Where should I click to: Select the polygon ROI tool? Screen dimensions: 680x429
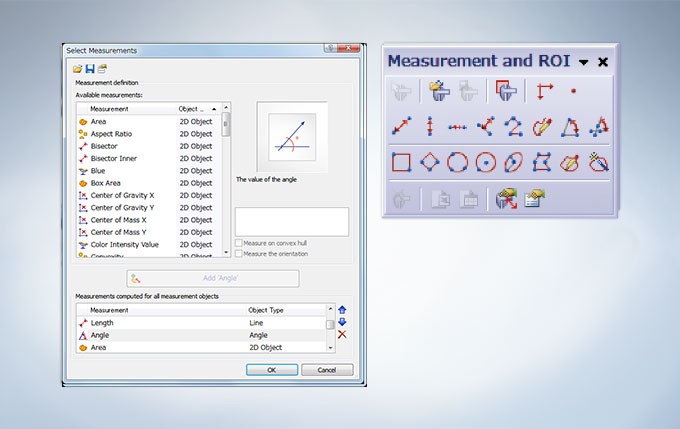coord(543,161)
